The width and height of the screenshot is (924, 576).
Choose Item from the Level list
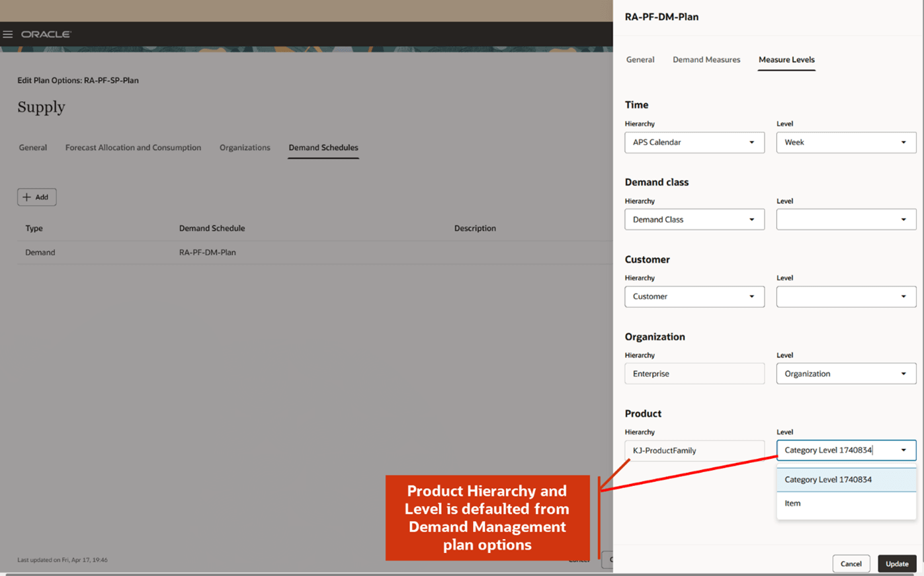tap(846, 503)
